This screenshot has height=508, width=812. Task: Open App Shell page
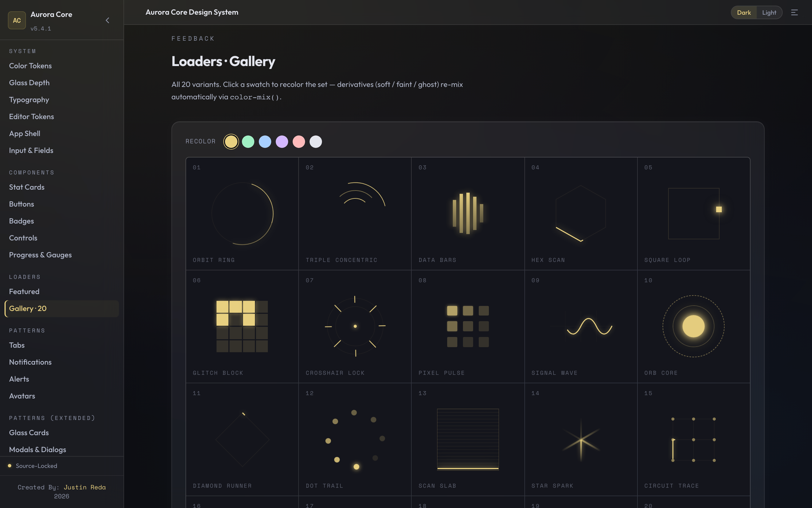[x=62, y=133]
